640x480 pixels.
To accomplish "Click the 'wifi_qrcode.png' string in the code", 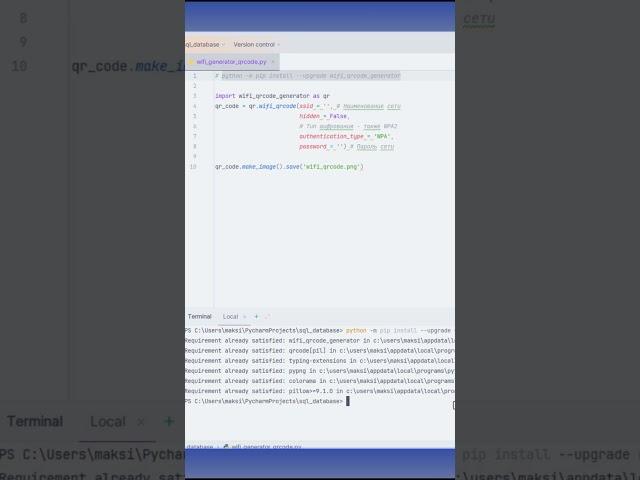I will (333, 167).
